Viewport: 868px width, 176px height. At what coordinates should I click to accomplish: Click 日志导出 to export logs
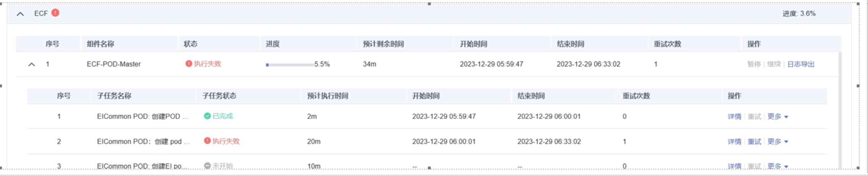click(801, 64)
